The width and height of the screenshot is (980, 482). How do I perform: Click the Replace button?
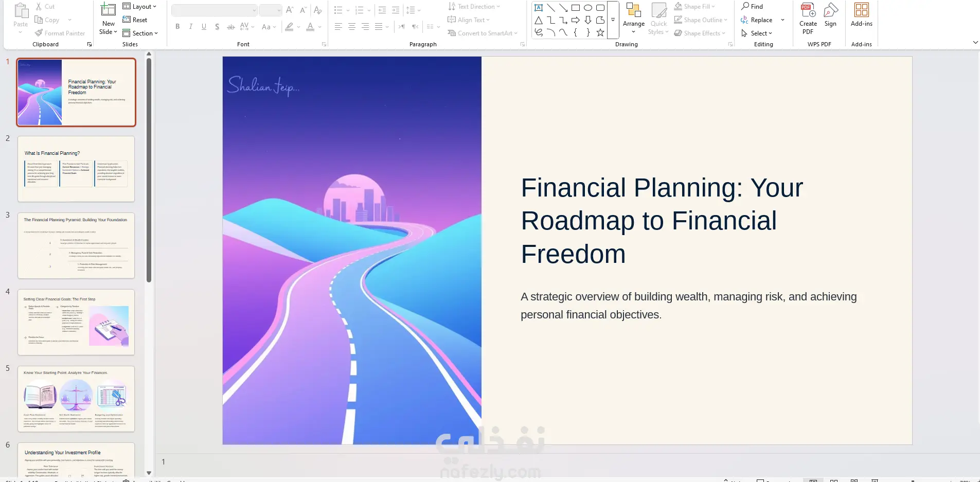click(757, 20)
